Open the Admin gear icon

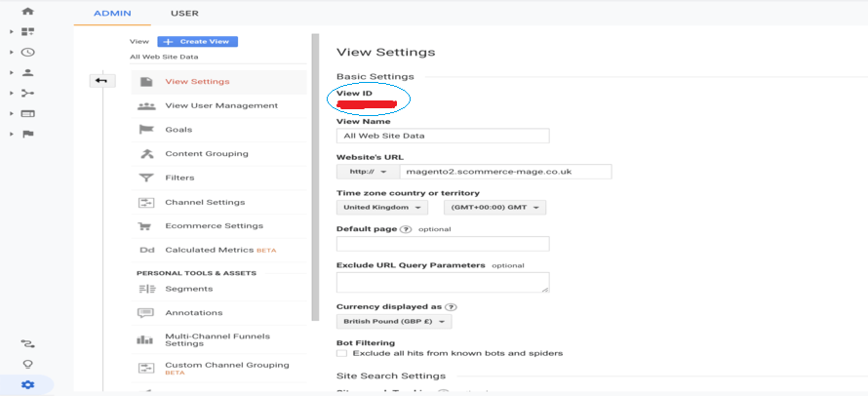[x=27, y=384]
